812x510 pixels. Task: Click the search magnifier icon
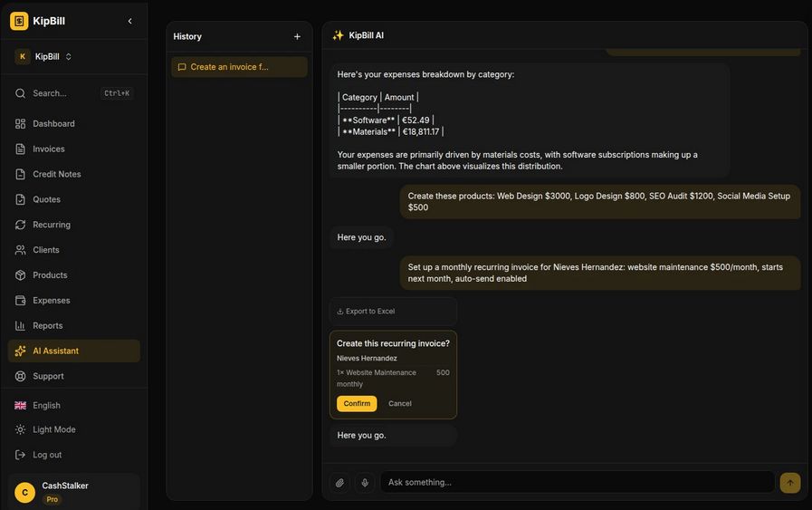pos(20,93)
